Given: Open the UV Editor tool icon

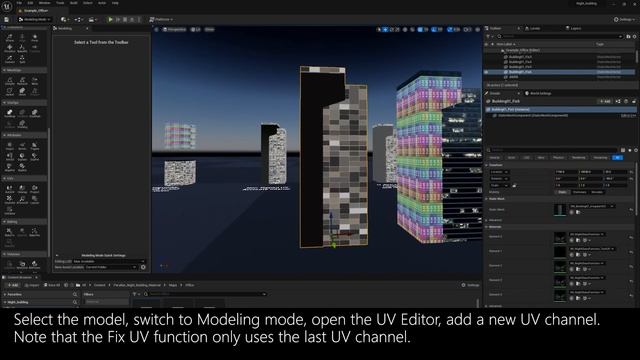Looking at the screenshot, I should point(9,211).
